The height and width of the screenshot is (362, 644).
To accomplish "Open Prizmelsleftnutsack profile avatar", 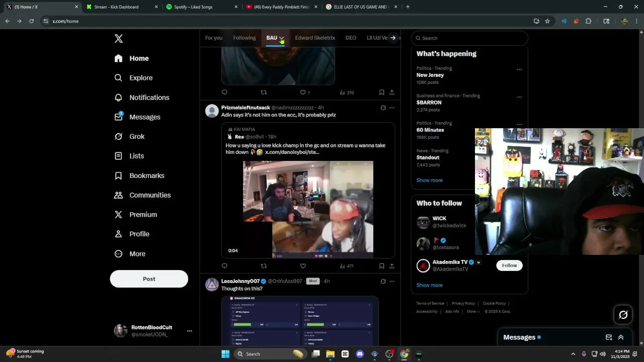I will 212,111.
